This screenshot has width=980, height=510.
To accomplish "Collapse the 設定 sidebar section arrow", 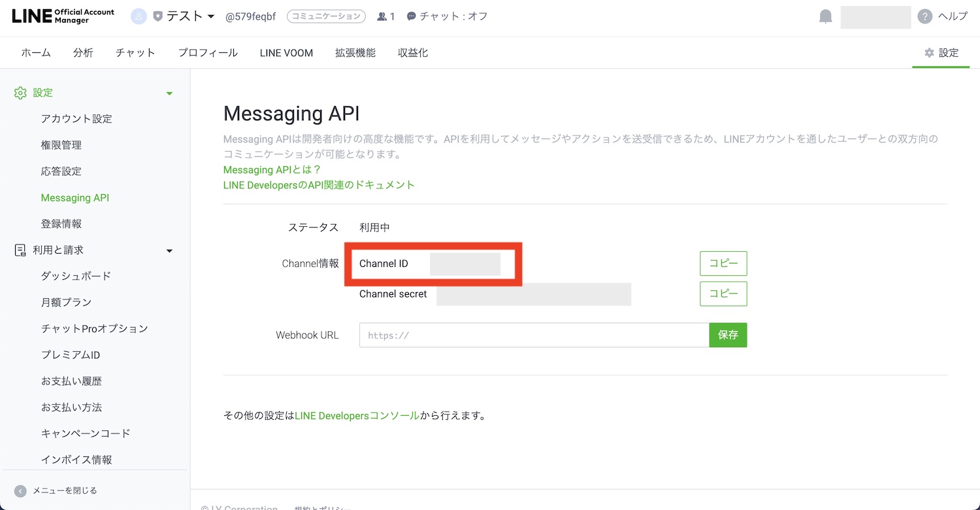I will point(169,93).
